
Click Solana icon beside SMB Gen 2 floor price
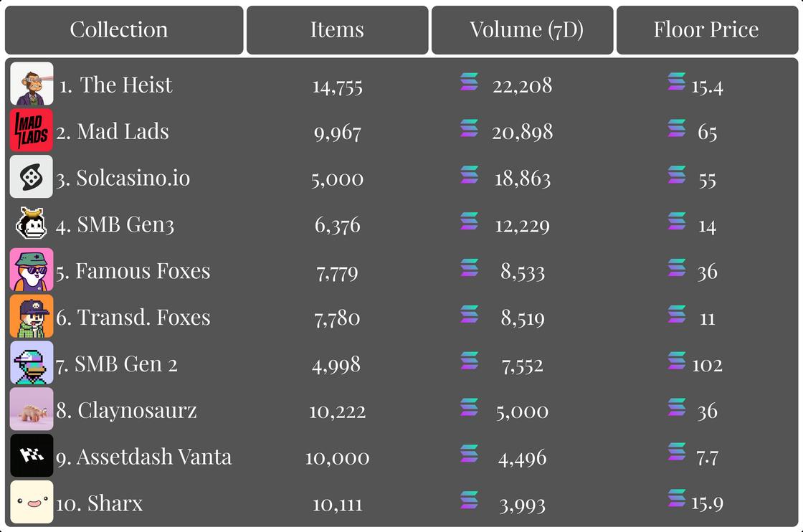click(677, 361)
